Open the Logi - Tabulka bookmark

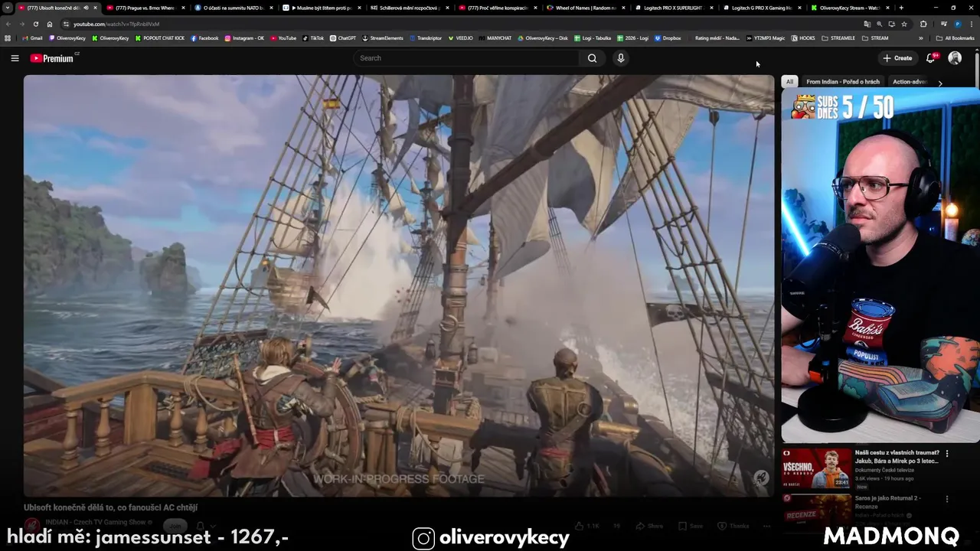coord(593,38)
